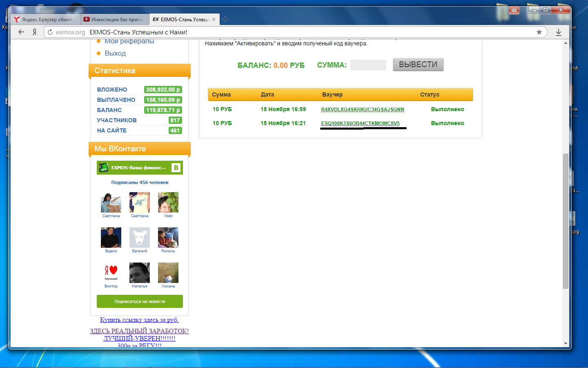Click the browser back arrow
The image size is (588, 368).
(x=21, y=32)
